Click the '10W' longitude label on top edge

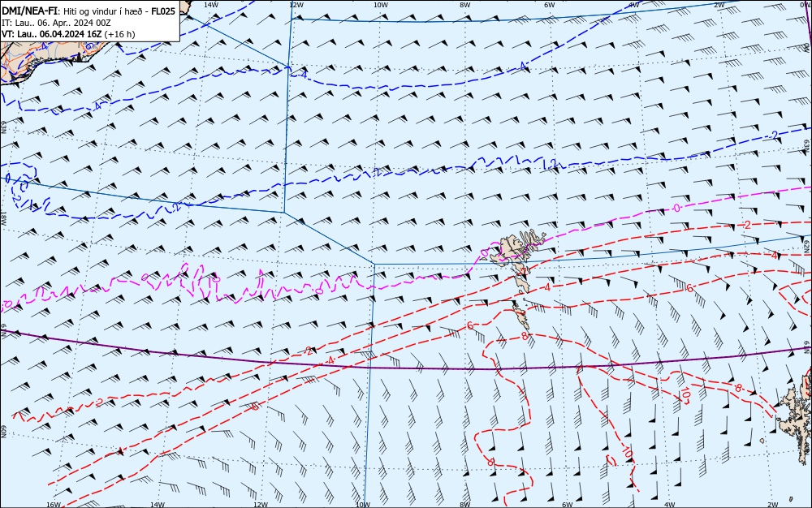coord(381,5)
